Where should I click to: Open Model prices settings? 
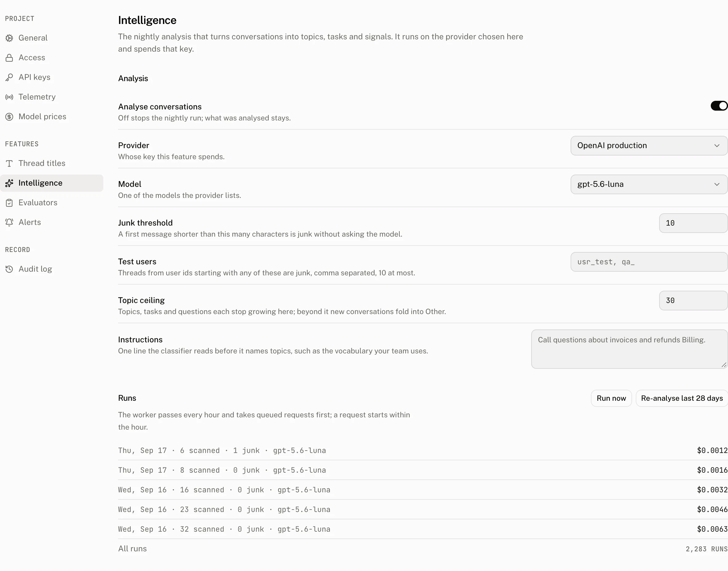[x=52, y=117]
